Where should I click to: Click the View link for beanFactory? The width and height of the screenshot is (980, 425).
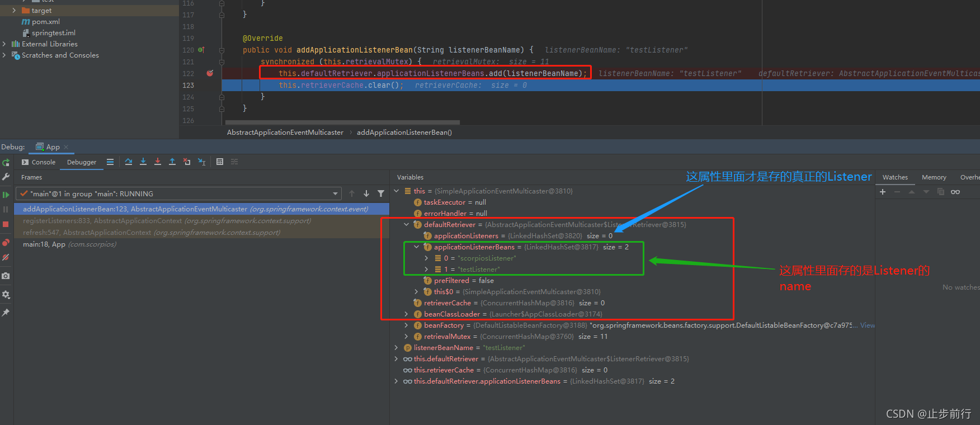(x=868, y=325)
